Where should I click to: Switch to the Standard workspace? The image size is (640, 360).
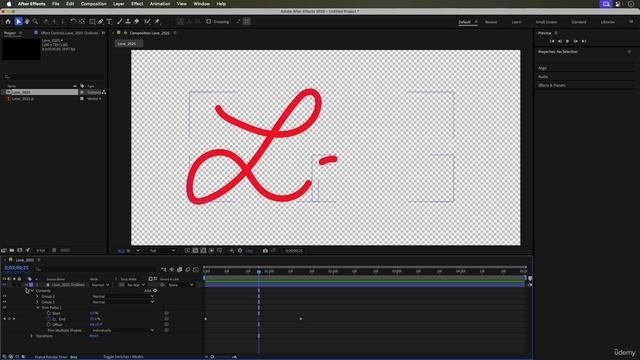(x=579, y=22)
